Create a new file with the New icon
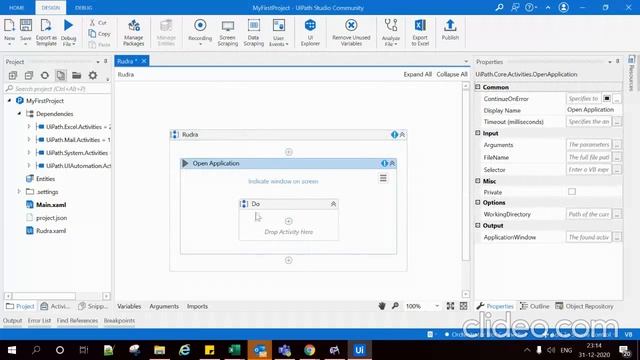Image resolution: width=640 pixels, height=360 pixels. tap(9, 31)
